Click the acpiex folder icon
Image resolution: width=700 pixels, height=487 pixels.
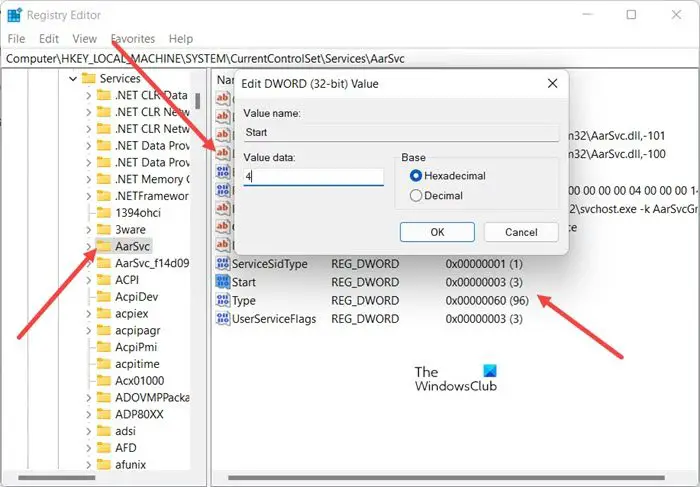pyautogui.click(x=104, y=313)
